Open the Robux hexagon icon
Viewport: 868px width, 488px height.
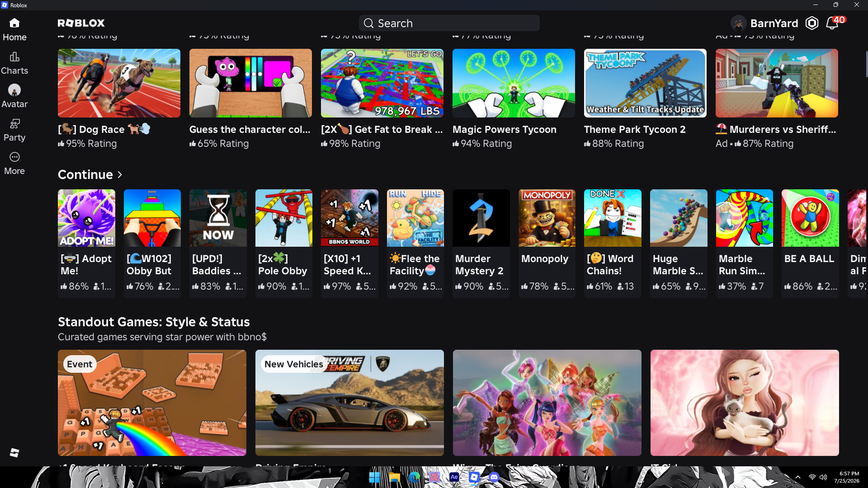[812, 23]
